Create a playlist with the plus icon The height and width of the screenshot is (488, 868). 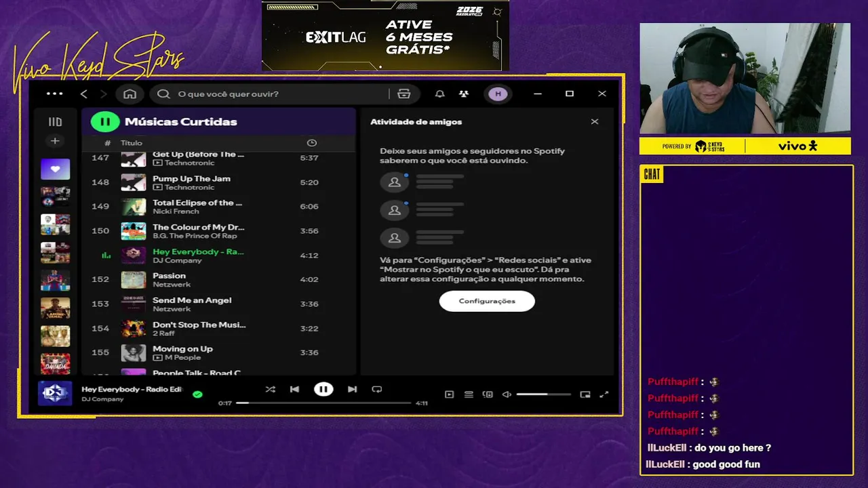[x=55, y=141]
